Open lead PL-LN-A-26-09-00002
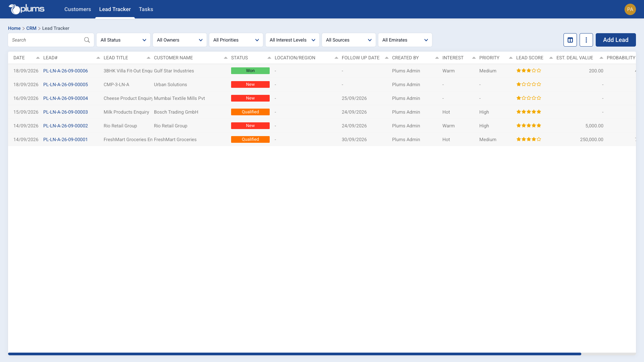Screen dimensions: 644x362 [65, 126]
